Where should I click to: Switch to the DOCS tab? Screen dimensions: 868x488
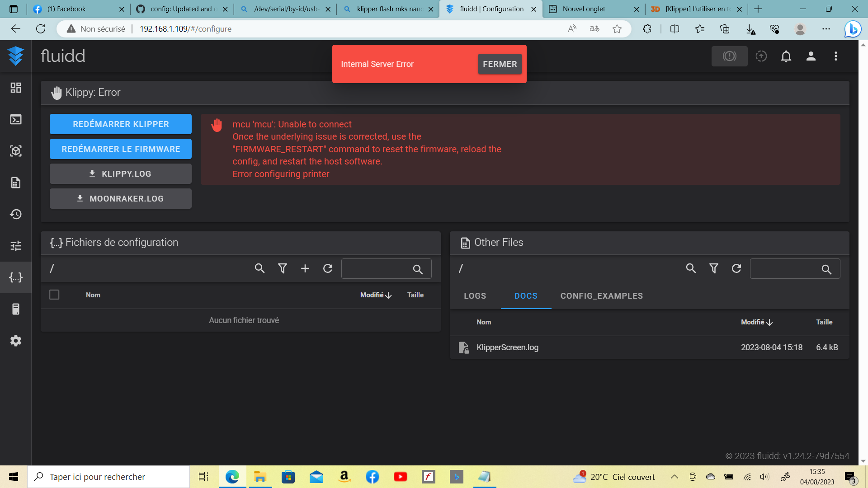[526, 296]
